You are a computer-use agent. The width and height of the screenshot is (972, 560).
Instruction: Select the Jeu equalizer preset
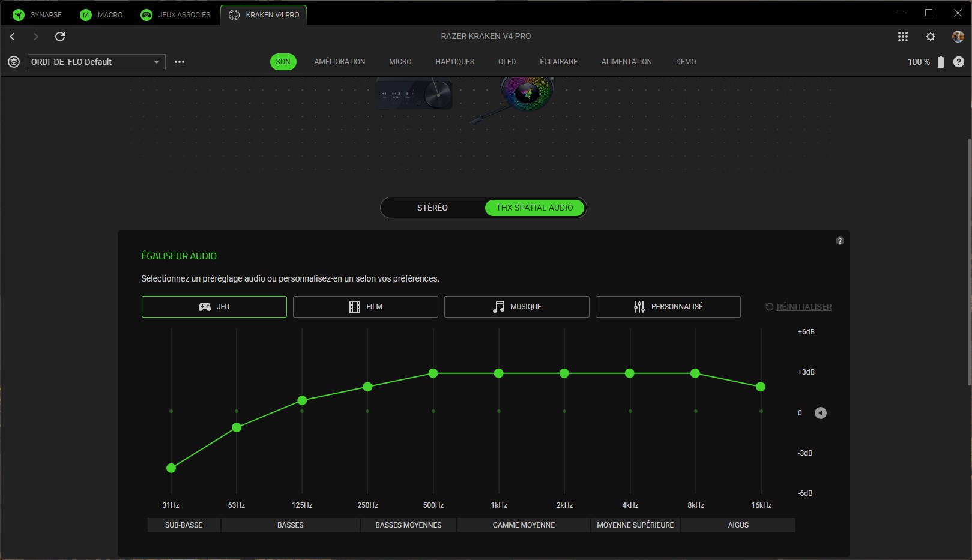pyautogui.click(x=214, y=307)
